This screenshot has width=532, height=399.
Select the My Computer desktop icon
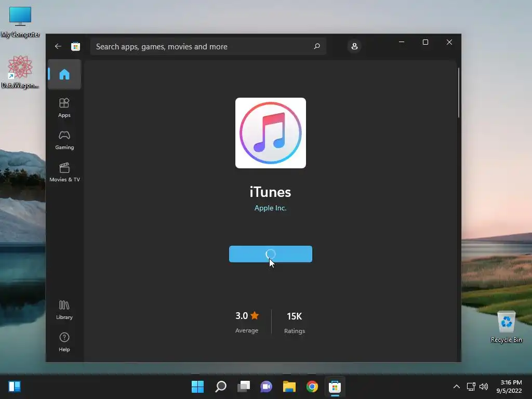pyautogui.click(x=20, y=22)
